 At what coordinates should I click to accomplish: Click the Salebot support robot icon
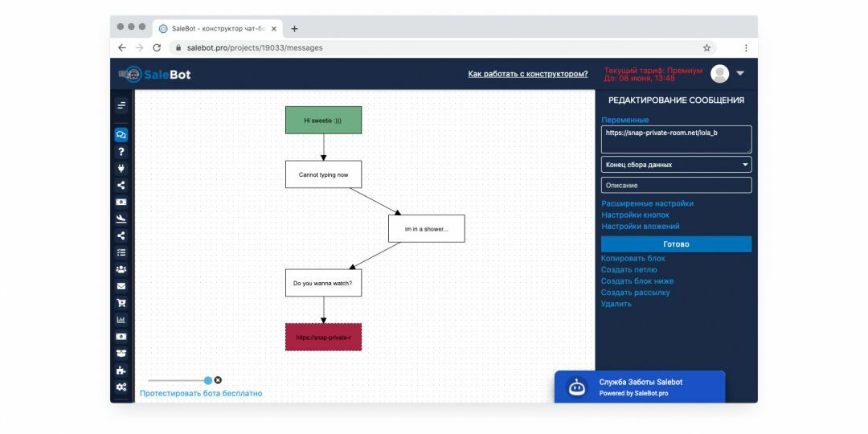point(577,387)
